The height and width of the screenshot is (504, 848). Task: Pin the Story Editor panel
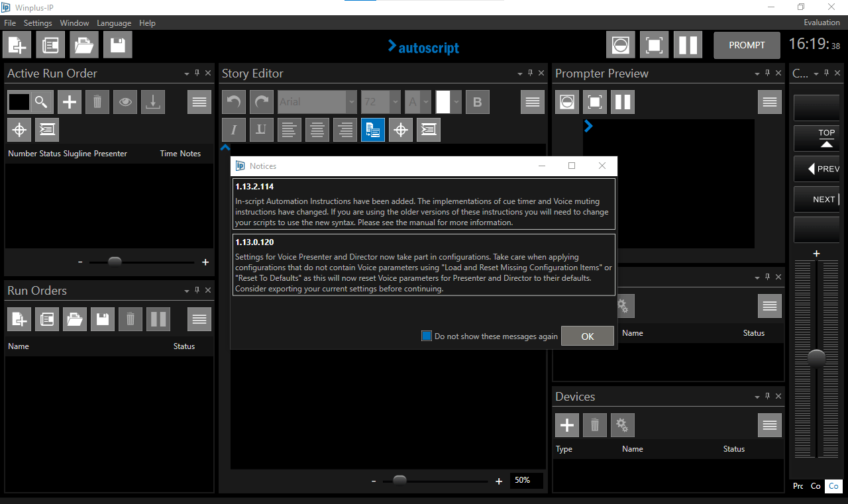pyautogui.click(x=530, y=74)
